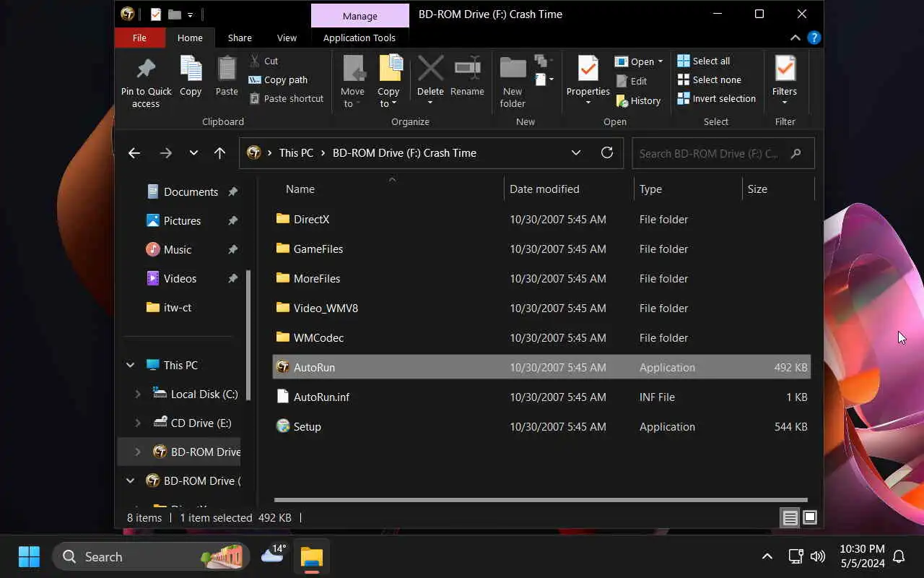Click the Cut scissors command

(263, 61)
